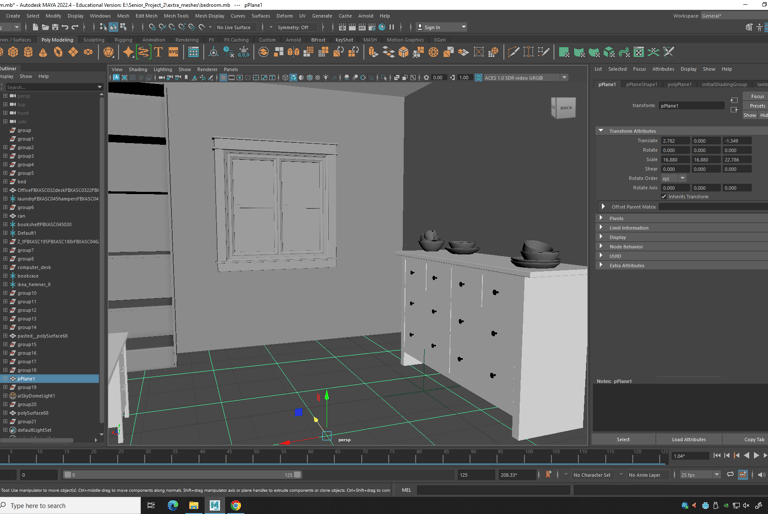
Task: Click the time slider at frame 60
Action: click(x=310, y=456)
